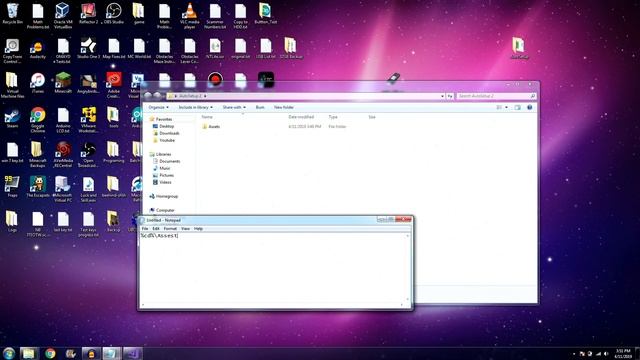Select The Escapists desktop shortcut
This screenshot has width=640, height=360.
(38, 187)
